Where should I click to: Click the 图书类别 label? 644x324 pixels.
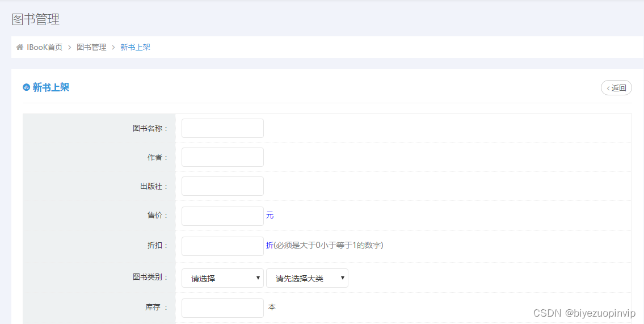150,277
